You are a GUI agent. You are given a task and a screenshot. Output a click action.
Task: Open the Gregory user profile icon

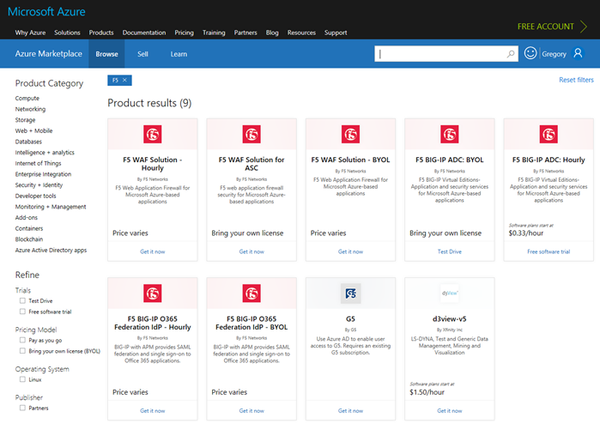click(577, 54)
